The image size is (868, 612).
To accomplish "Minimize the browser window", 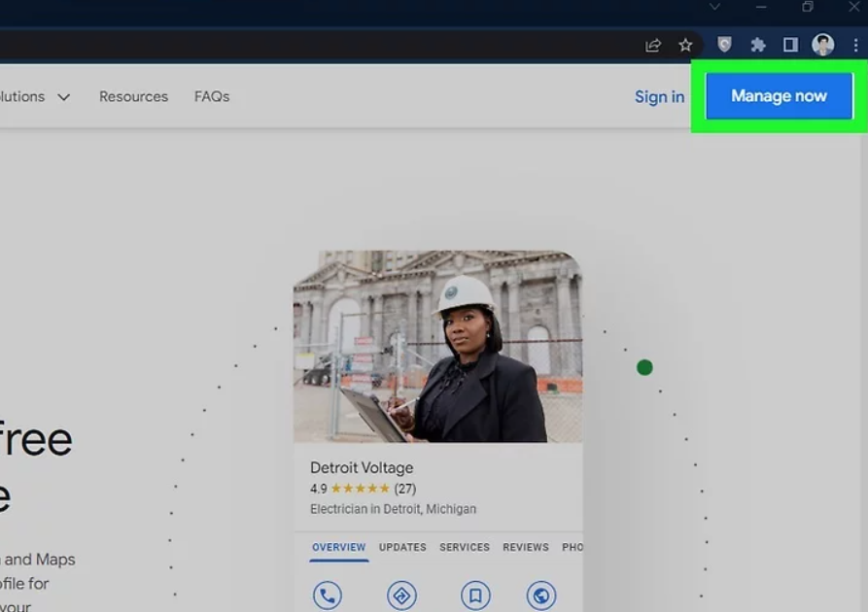I will pyautogui.click(x=761, y=7).
